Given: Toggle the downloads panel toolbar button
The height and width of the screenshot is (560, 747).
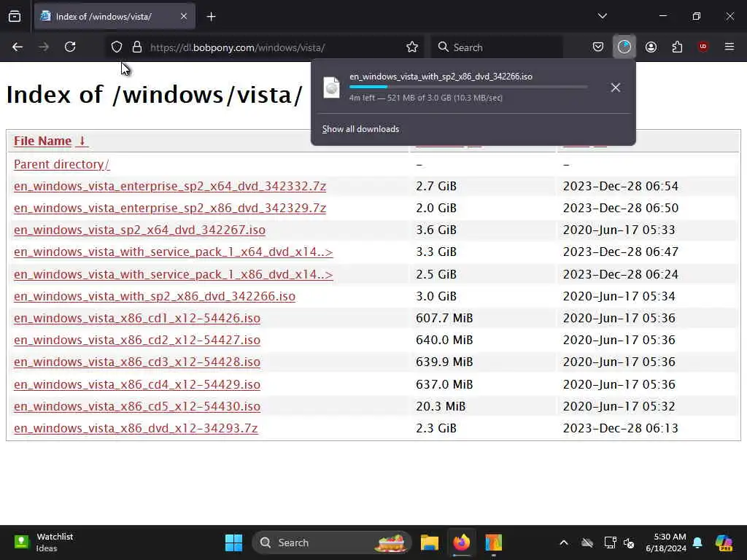Looking at the screenshot, I should (x=624, y=47).
